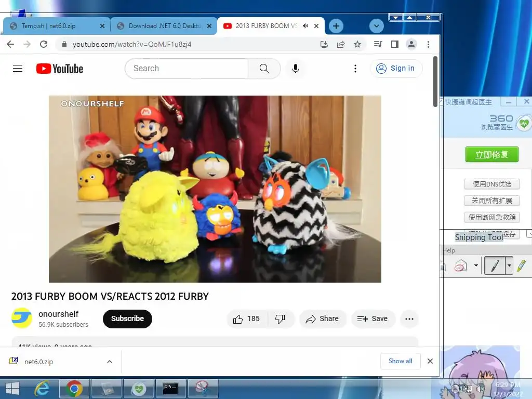Open command prompt from taskbar
This screenshot has width=532, height=399.
click(170, 389)
